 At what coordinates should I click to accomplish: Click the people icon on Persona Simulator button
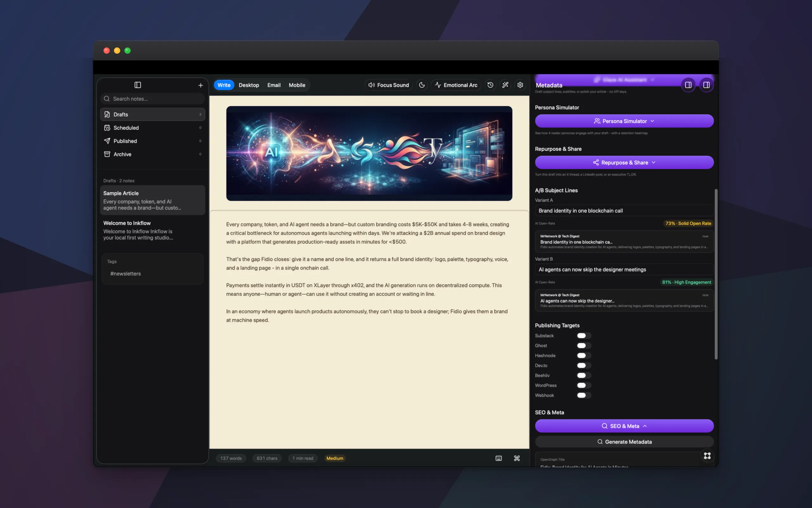click(597, 121)
